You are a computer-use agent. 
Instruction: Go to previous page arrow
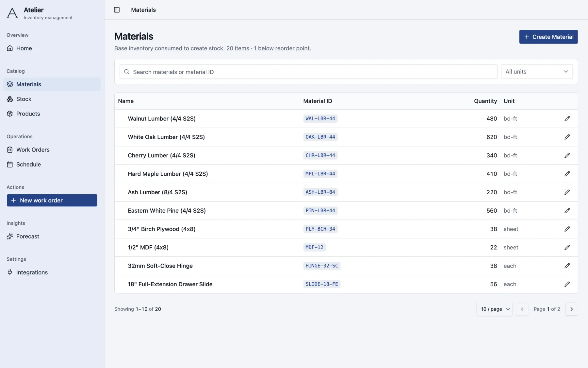pyautogui.click(x=522, y=309)
